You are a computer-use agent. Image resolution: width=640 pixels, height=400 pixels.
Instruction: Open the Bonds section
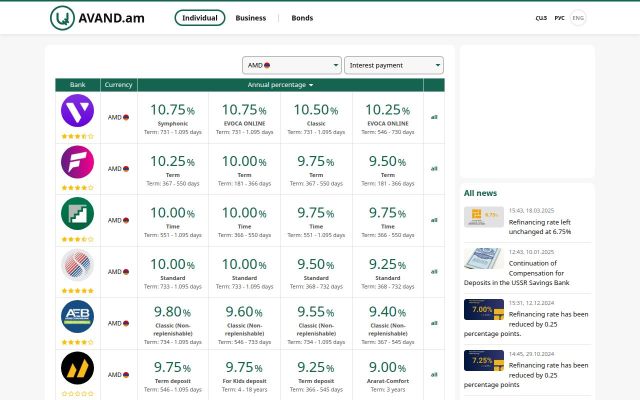click(x=302, y=18)
